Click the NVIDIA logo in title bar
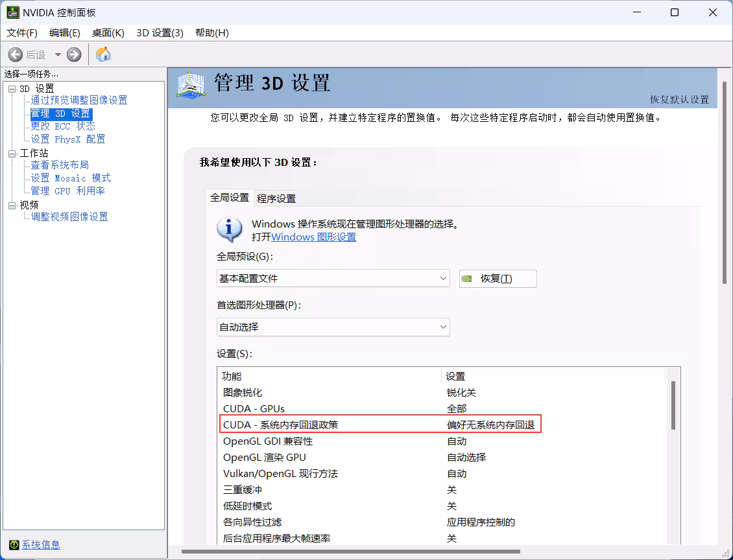This screenshot has height=560, width=733. click(12, 12)
